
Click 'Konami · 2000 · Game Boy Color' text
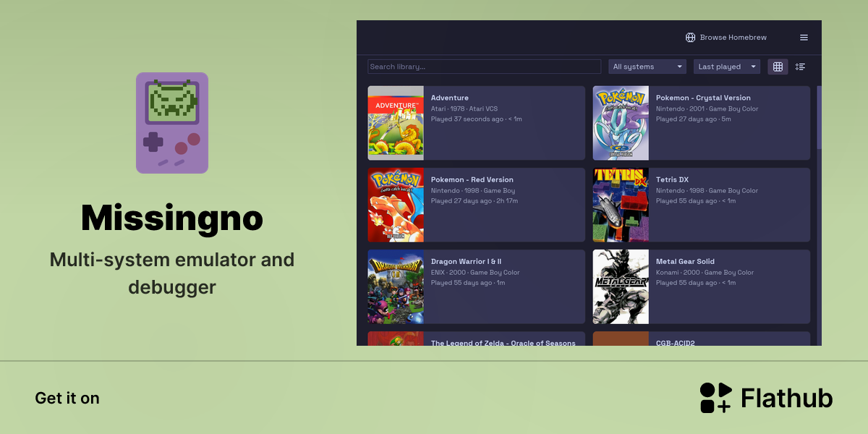(x=705, y=272)
